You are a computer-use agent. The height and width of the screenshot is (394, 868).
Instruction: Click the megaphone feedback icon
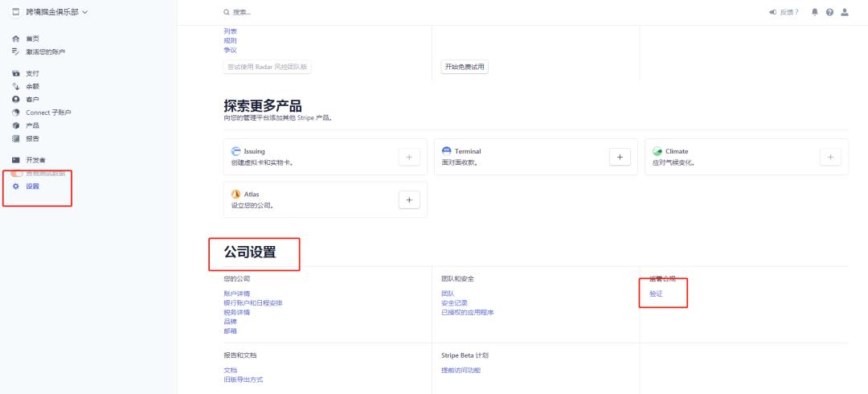point(773,12)
